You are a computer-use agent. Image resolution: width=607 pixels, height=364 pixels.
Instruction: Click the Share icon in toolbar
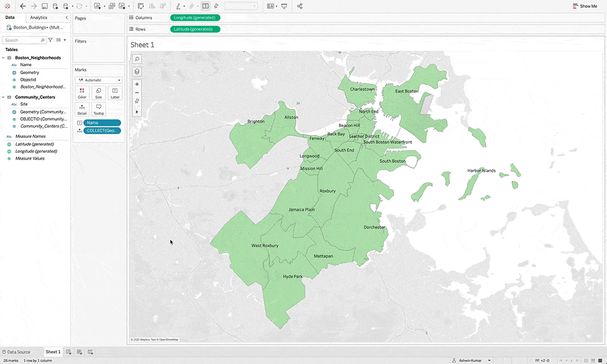300,6
